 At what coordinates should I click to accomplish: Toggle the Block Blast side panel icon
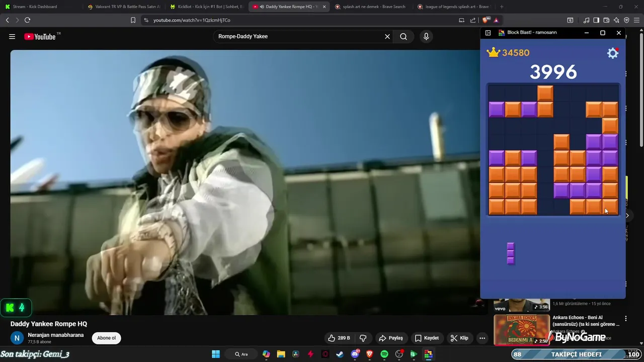click(x=488, y=33)
